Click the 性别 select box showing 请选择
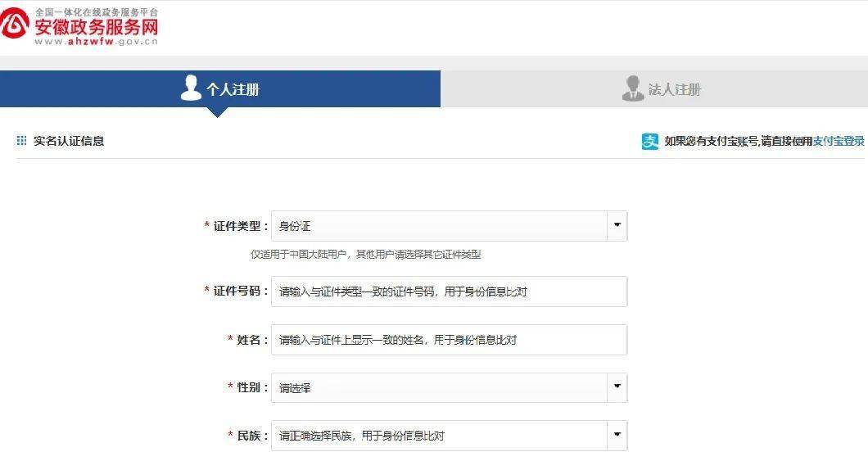This screenshot has height=452, width=868. pyautogui.click(x=449, y=388)
